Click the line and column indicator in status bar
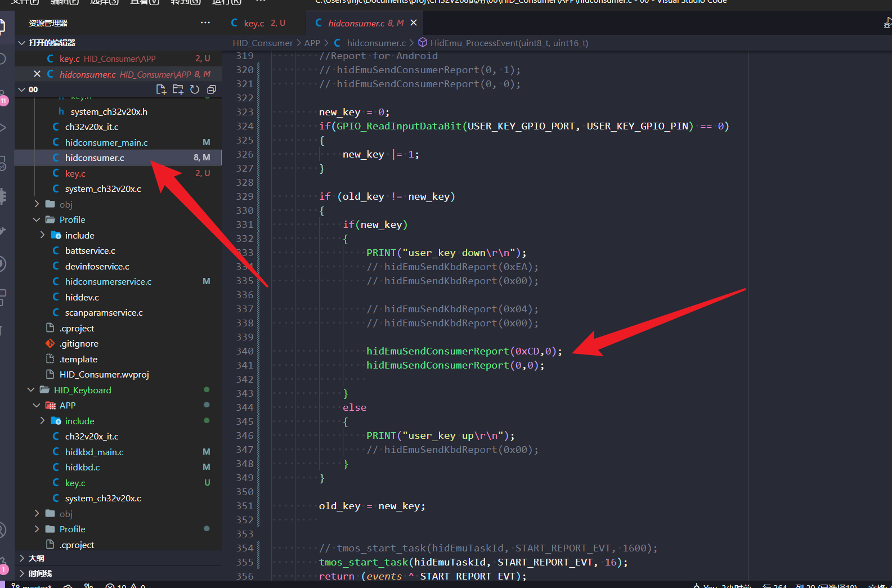 click(810, 586)
